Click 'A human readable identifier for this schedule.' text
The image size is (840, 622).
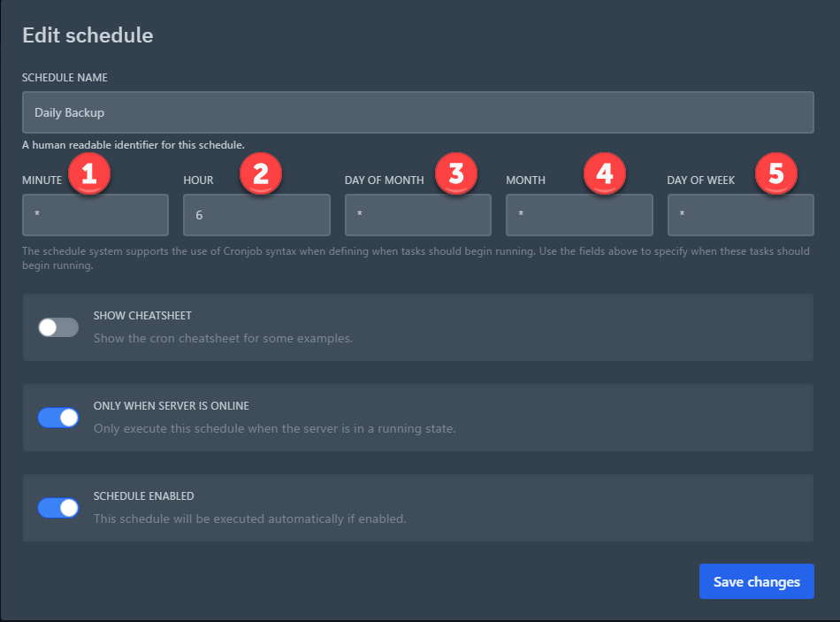click(x=134, y=145)
